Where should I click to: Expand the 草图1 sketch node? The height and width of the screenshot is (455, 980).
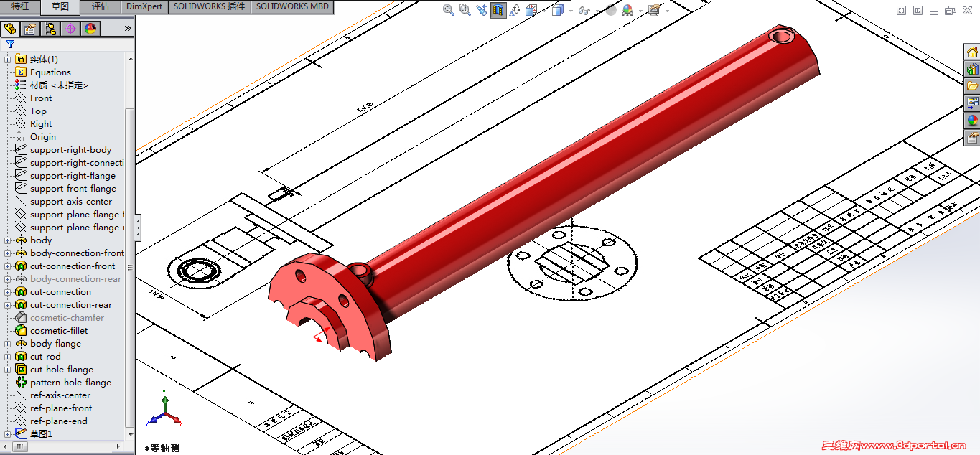tap(8, 434)
